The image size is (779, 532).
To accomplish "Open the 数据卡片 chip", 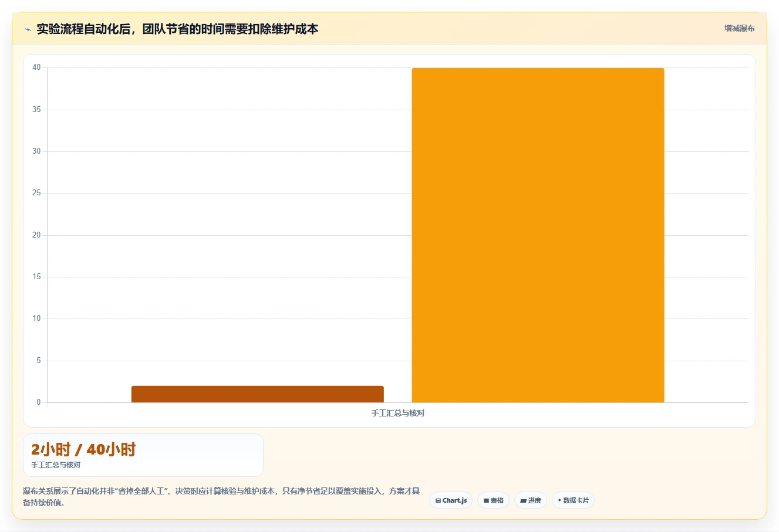I will point(573,500).
